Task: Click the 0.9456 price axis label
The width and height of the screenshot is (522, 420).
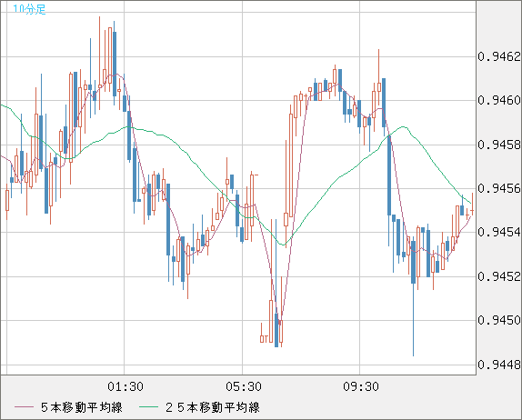Action: [499, 188]
